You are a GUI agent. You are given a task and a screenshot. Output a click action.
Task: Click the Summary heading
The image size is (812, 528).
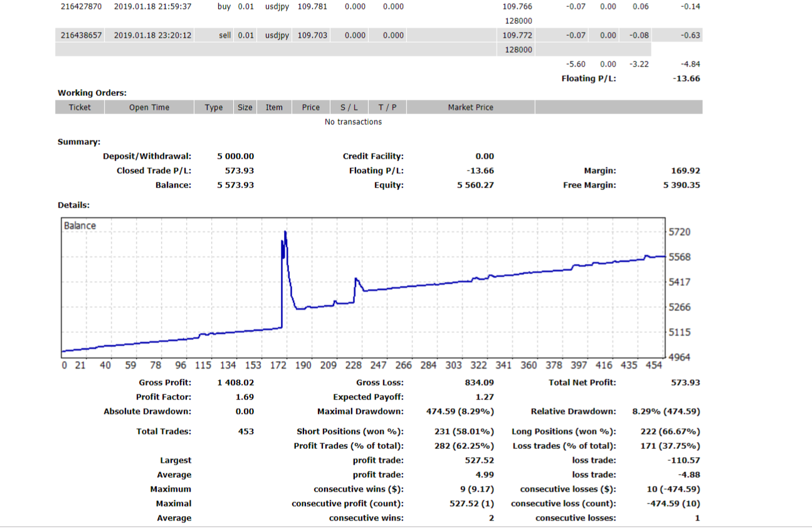pos(79,142)
